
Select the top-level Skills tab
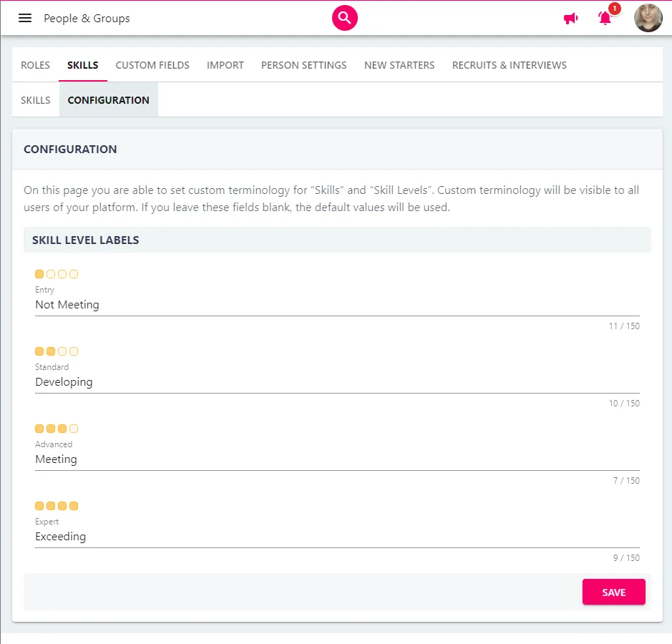click(83, 65)
